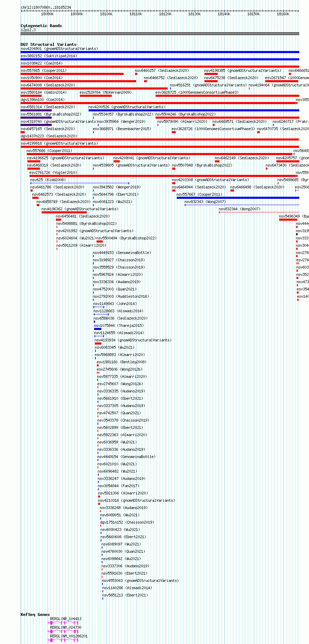The height and width of the screenshot is (644, 309).
Task: Click the Cytogenetic Bands track title
Action: pos(41,26)
